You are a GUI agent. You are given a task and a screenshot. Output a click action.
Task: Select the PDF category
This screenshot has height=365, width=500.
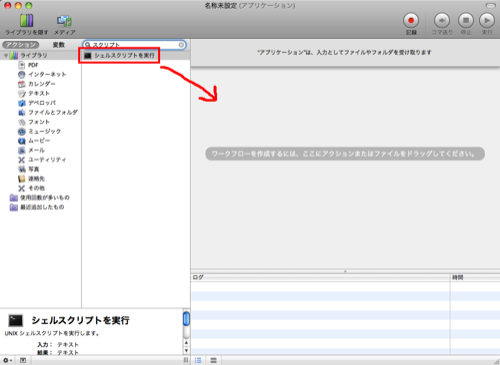tap(33, 65)
